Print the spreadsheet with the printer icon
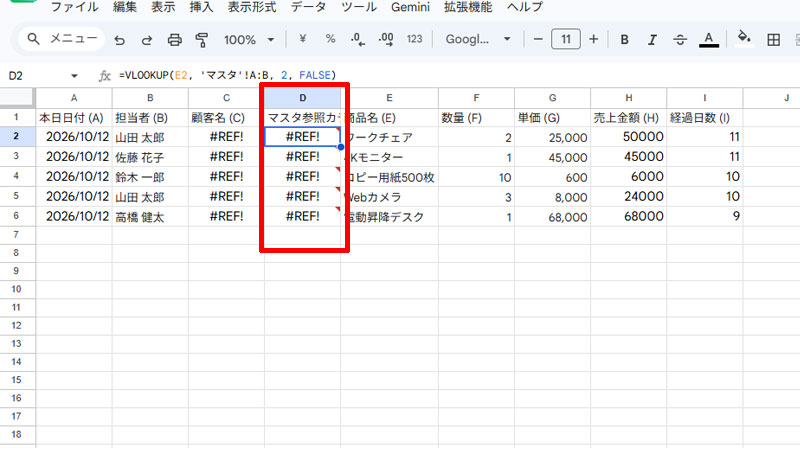The width and height of the screenshot is (800, 450). coord(174,40)
